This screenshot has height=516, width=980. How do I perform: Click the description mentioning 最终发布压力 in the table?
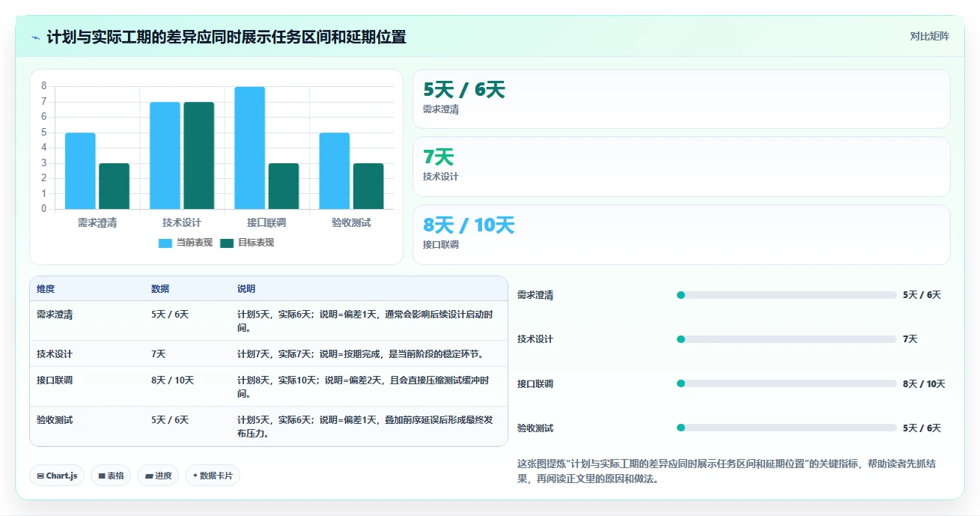click(x=365, y=426)
